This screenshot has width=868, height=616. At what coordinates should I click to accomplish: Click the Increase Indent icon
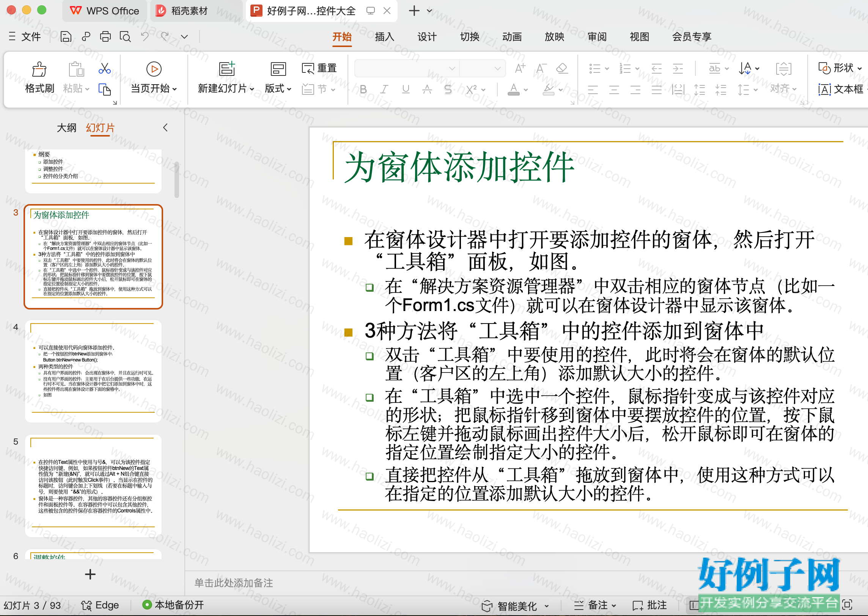click(678, 69)
